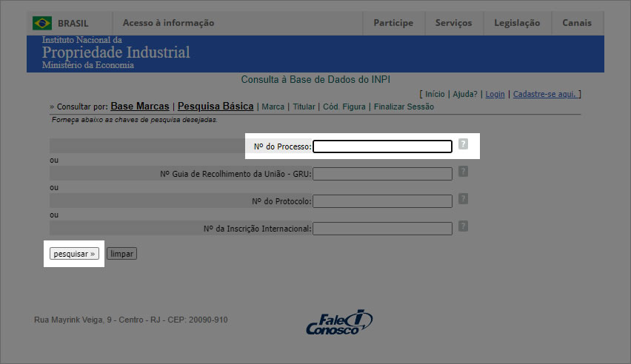Click the pesquisar button

75,254
